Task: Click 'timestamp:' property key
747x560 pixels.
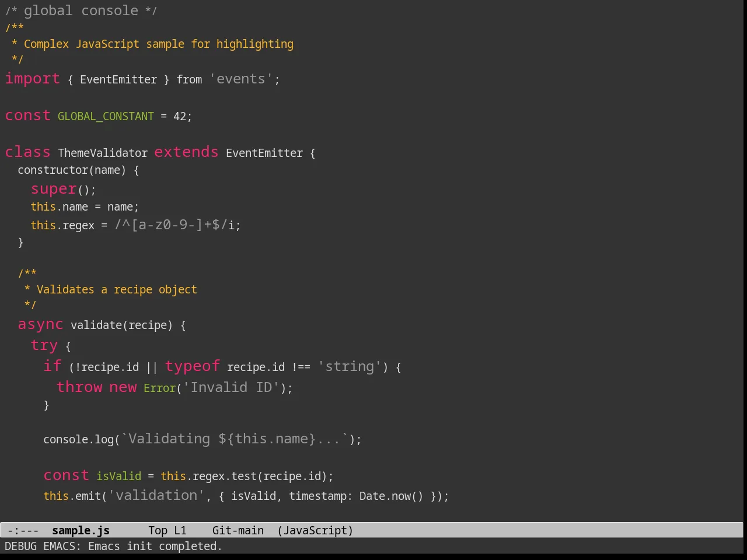Action: point(320,496)
